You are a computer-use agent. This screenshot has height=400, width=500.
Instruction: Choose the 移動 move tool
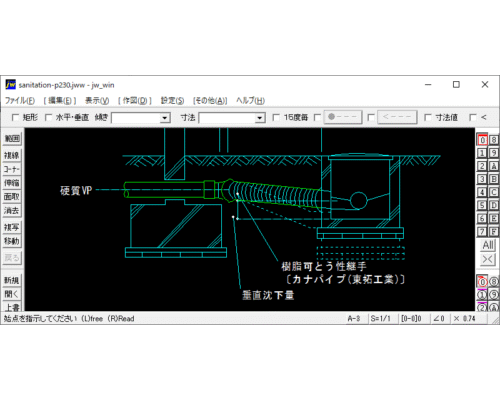tap(12, 241)
